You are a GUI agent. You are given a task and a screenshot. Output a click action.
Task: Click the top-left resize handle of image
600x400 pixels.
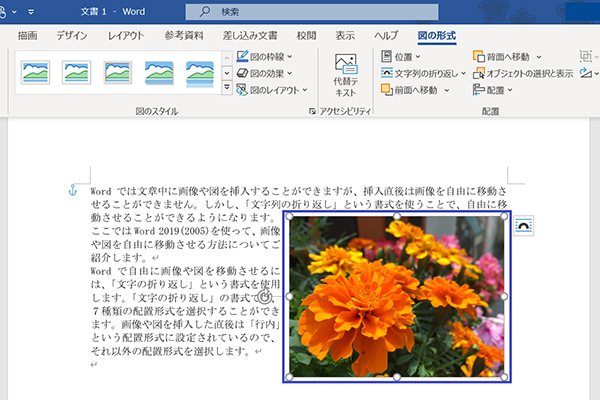point(290,217)
